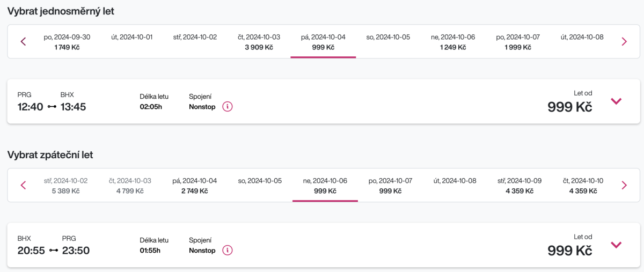Select return date ne, 2024-10-06 at 999 Kč
This screenshot has width=644, height=272.
click(x=325, y=186)
